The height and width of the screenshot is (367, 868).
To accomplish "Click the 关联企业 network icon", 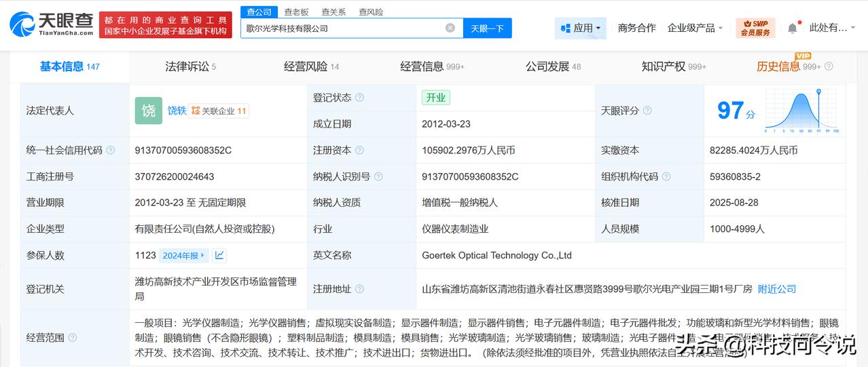I will [196, 111].
